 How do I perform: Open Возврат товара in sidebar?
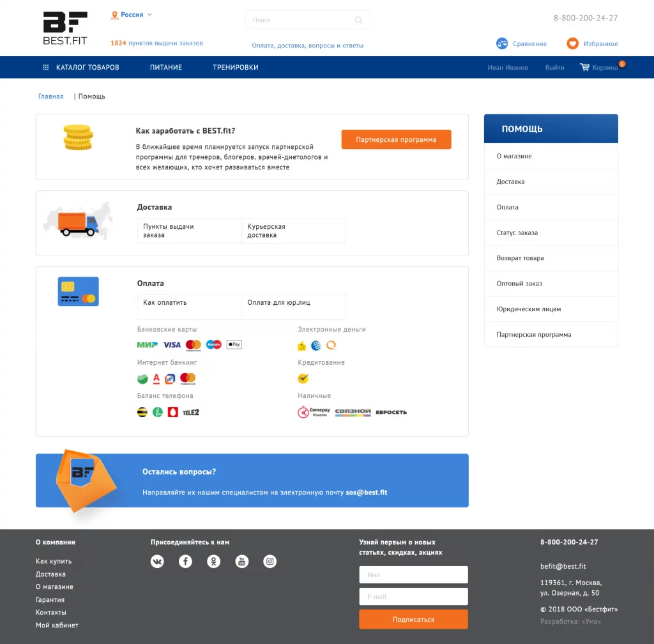tap(551, 258)
